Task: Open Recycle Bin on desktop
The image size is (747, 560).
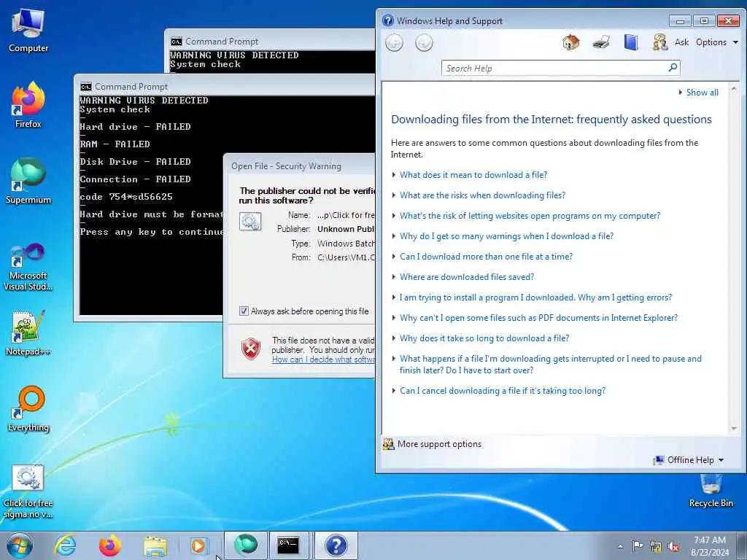Action: click(711, 491)
